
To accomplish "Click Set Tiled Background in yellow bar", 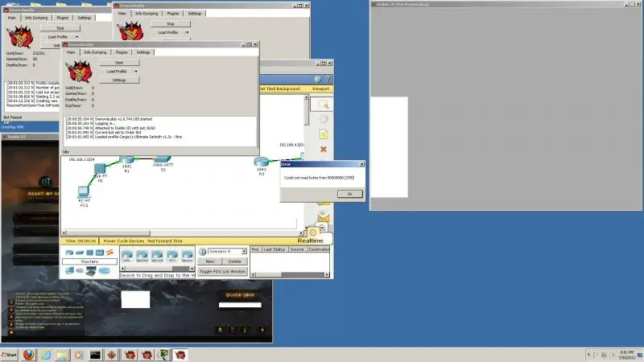I will (279, 88).
